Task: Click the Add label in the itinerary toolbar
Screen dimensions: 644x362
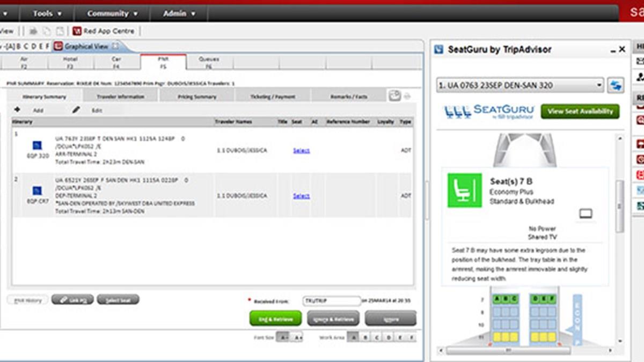Action: point(38,110)
